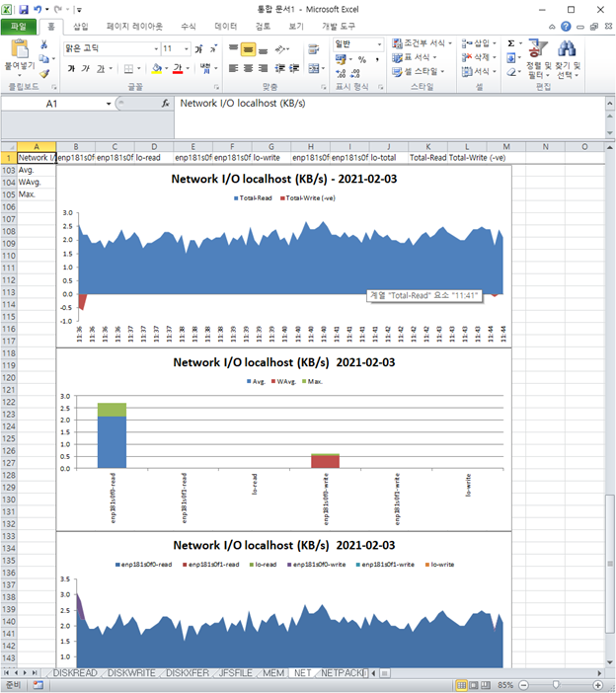Decrease decimal places
Image resolution: width=616 pixels, height=693 pixels.
pos(355,73)
